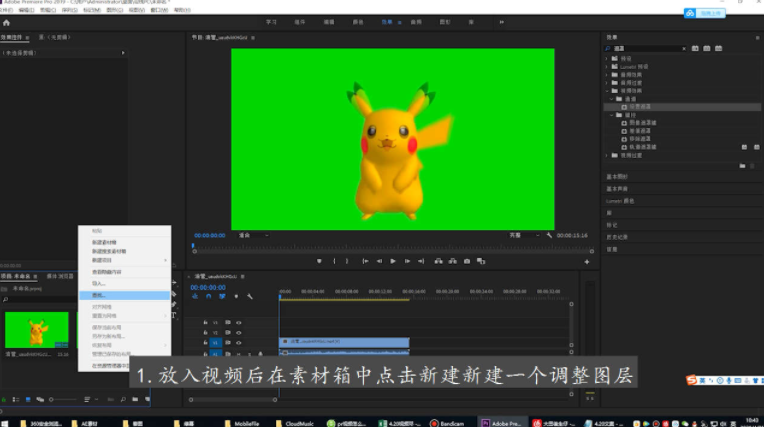Switch Project panel to icon view
764x427 pixels.
pyautogui.click(x=28, y=400)
